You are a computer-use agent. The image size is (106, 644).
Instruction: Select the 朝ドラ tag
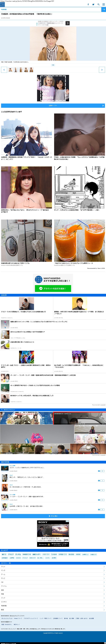click(4, 554)
